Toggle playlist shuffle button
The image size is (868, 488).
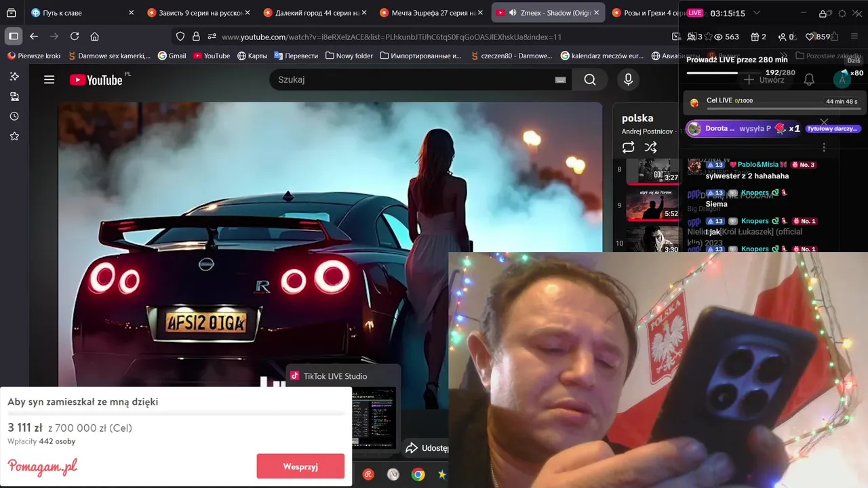pos(650,147)
